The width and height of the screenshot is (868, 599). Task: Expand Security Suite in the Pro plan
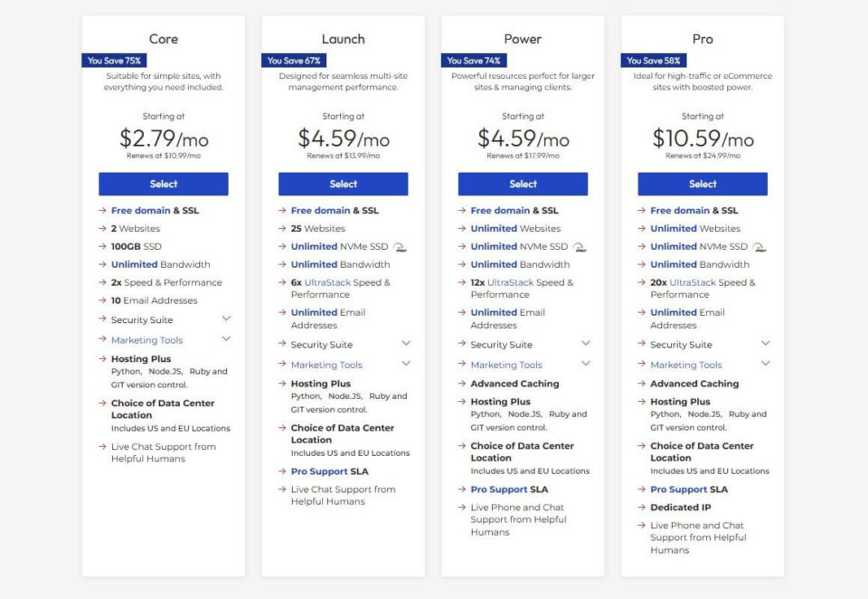(766, 343)
